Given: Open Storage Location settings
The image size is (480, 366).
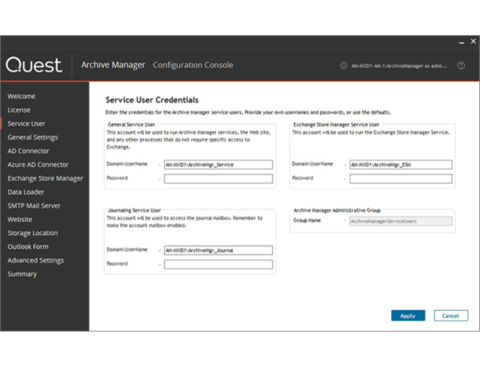Looking at the screenshot, I should click(x=33, y=233).
